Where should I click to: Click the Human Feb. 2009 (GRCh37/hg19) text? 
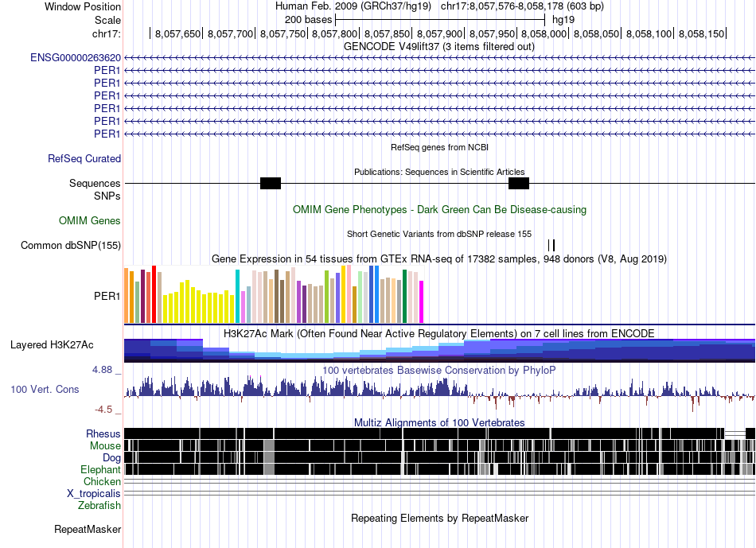click(x=353, y=6)
